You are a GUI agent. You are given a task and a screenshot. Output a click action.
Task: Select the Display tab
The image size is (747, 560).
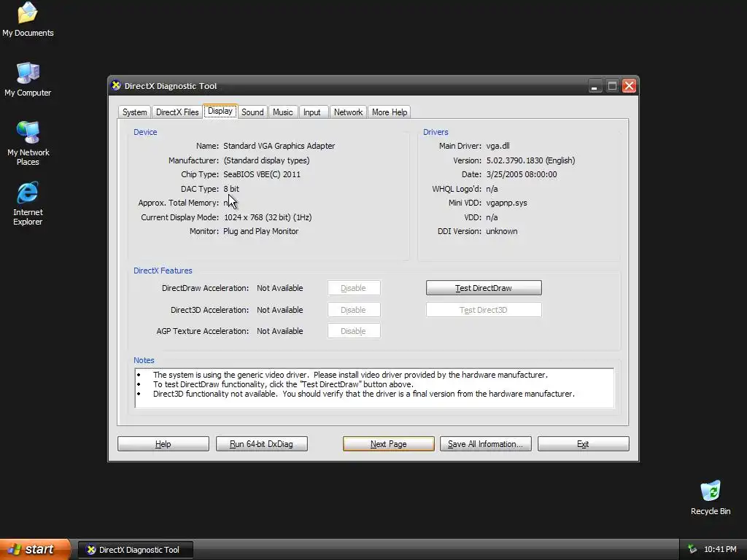pos(220,111)
